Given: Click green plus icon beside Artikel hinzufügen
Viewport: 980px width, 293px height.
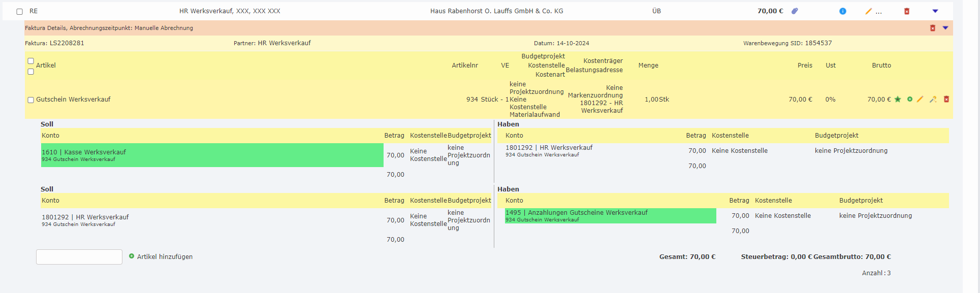Looking at the screenshot, I should (132, 256).
